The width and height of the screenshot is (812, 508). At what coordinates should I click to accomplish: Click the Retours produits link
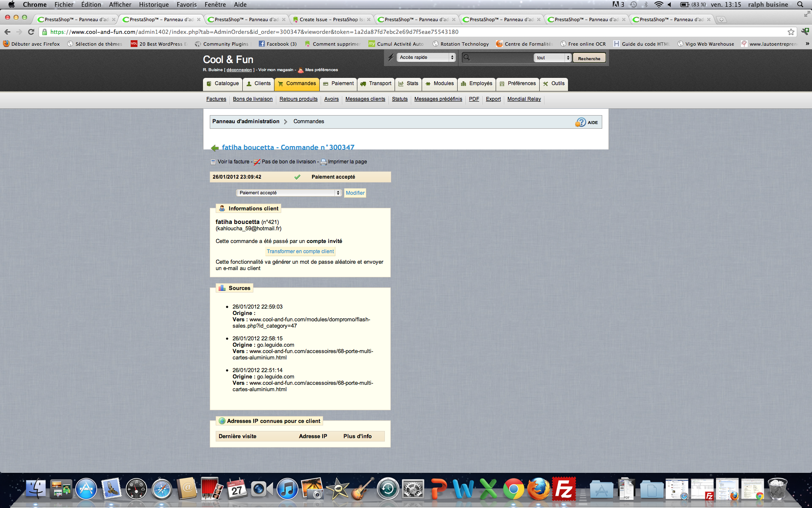299,99
